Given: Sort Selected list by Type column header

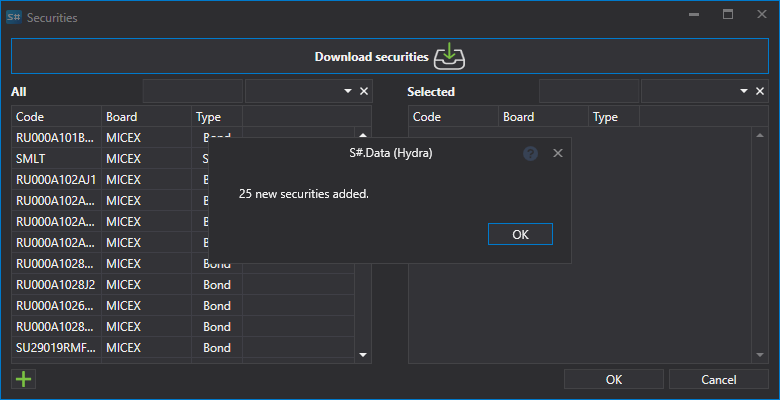Looking at the screenshot, I should (x=613, y=116).
